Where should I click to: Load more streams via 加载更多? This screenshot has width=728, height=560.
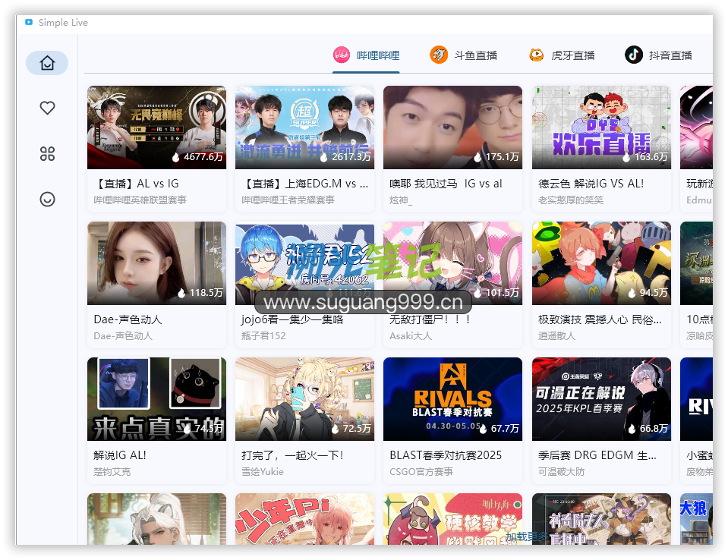click(x=526, y=536)
